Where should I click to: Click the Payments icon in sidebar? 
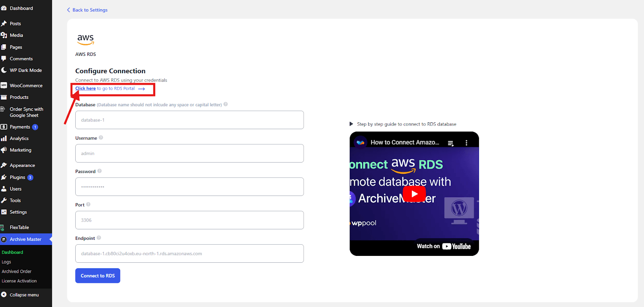tap(4, 127)
